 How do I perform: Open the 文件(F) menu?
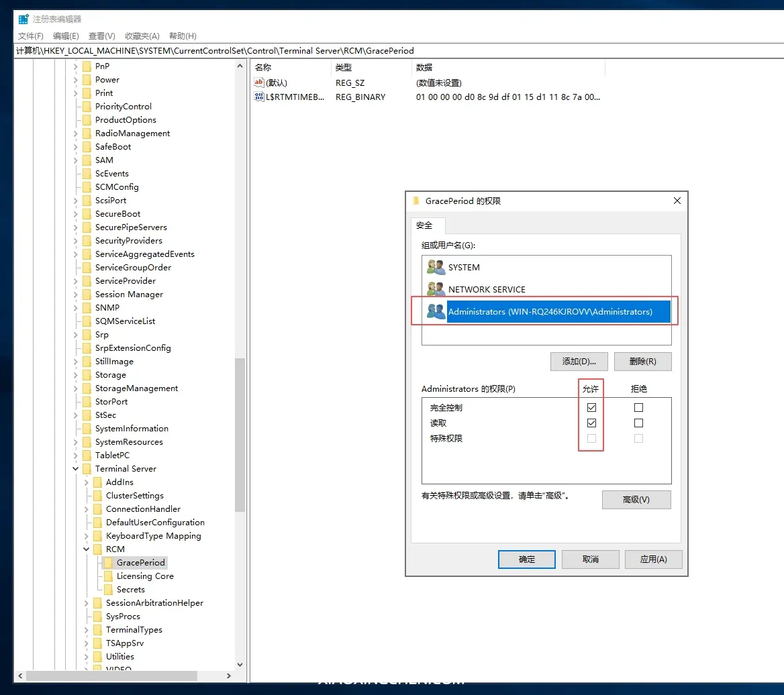coord(31,36)
